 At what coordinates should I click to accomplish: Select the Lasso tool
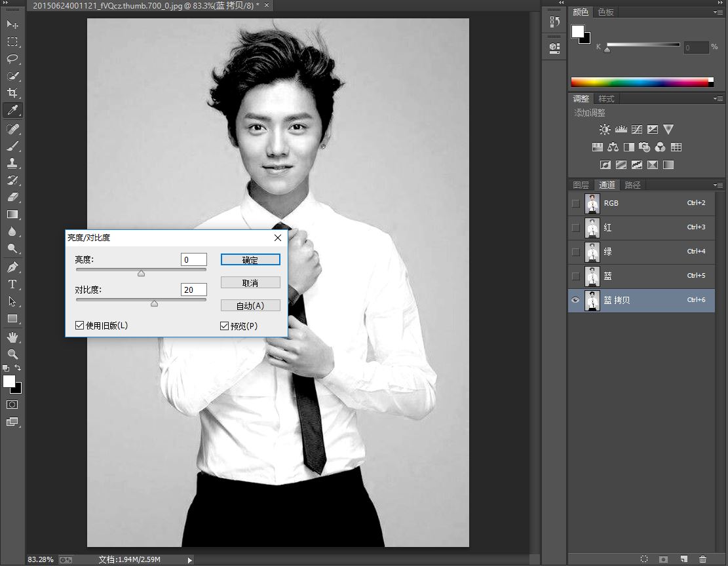(12, 58)
